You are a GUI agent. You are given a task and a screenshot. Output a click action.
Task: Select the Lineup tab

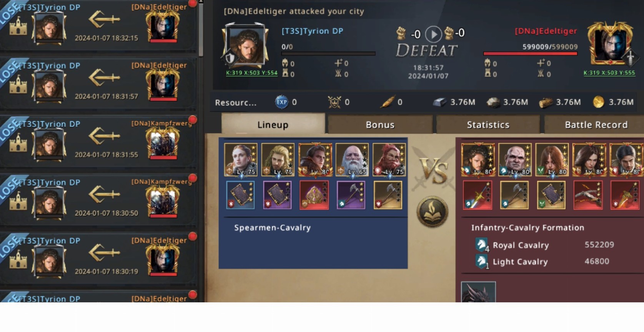273,124
